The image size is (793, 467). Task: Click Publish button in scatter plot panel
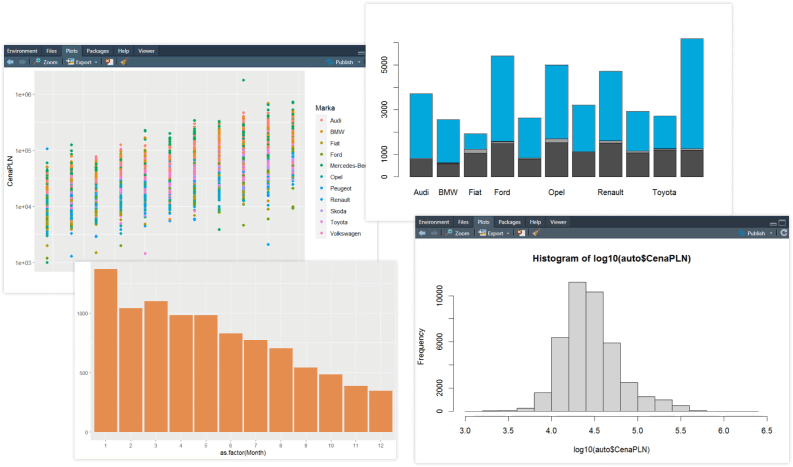345,61
